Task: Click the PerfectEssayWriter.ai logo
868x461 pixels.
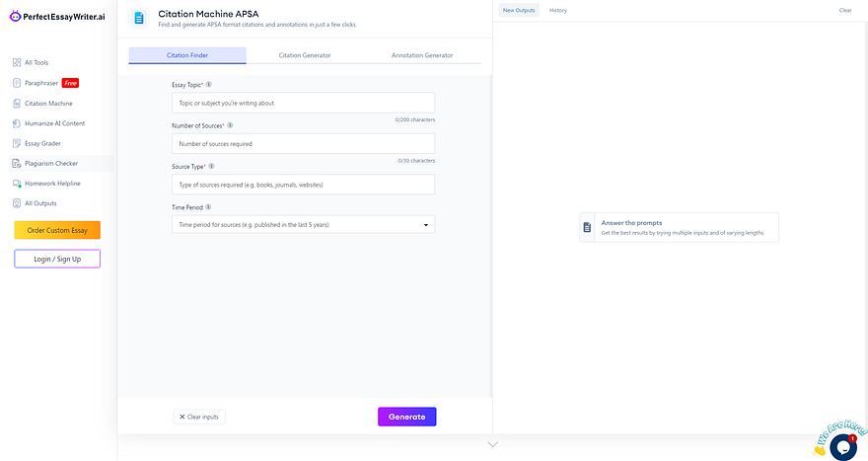Action: click(57, 17)
